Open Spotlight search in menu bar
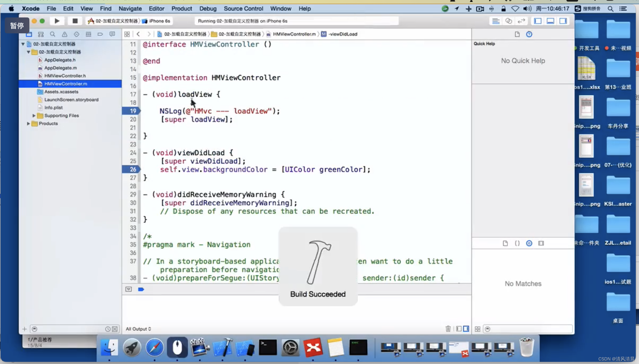The width and height of the screenshot is (639, 364). click(x=610, y=8)
